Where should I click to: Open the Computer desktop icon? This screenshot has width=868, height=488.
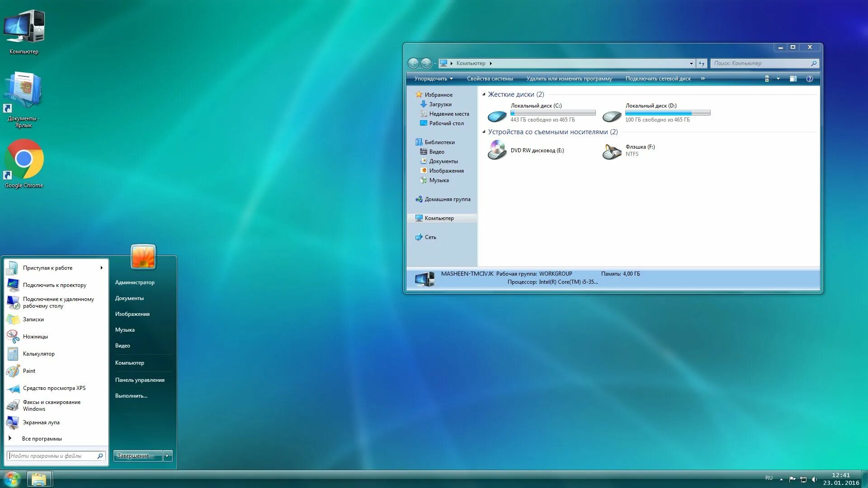pos(24,32)
